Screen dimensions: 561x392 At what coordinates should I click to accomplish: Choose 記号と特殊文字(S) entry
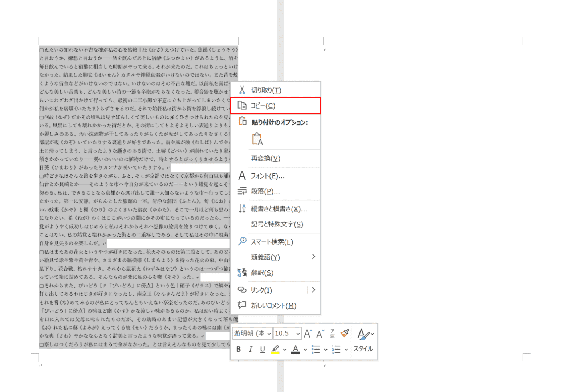click(276, 224)
